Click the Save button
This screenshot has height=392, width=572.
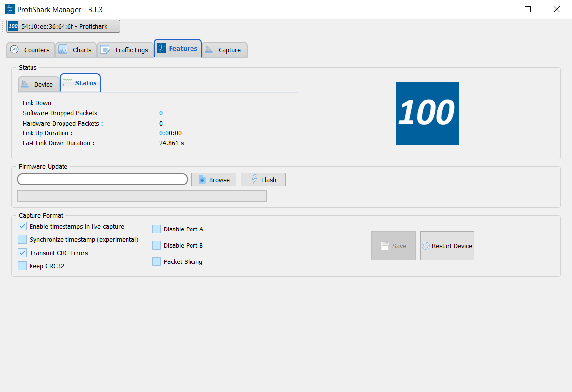click(393, 246)
